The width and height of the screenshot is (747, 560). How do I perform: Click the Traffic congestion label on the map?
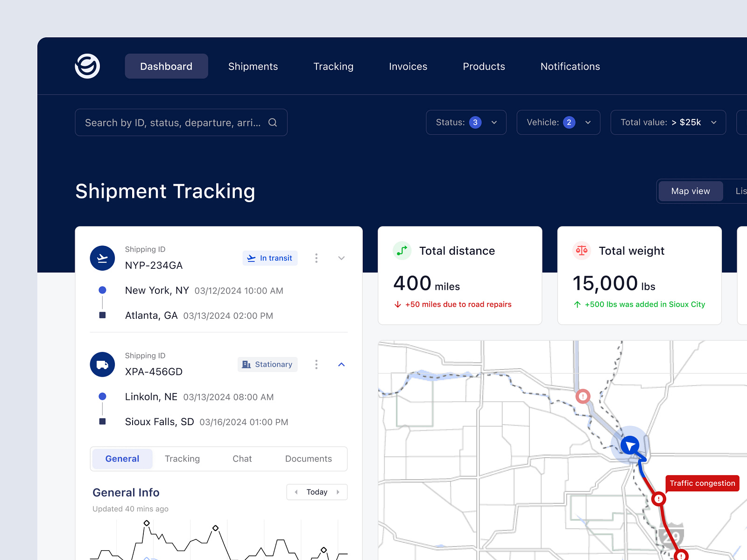(x=702, y=483)
